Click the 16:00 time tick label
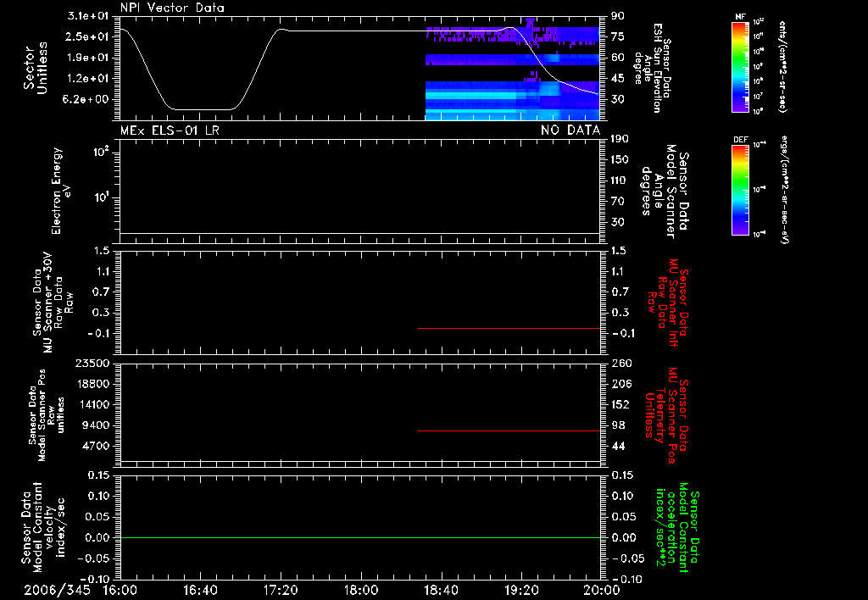868x600 pixels. (120, 590)
